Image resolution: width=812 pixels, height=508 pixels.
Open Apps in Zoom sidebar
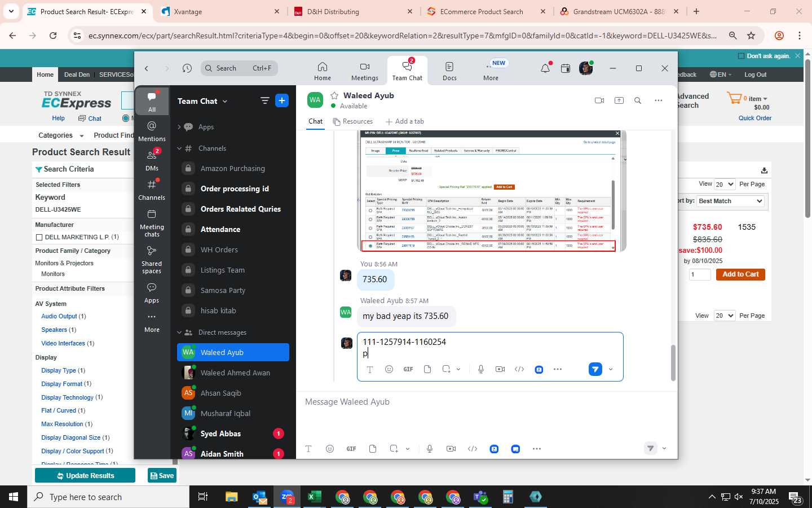point(152,293)
